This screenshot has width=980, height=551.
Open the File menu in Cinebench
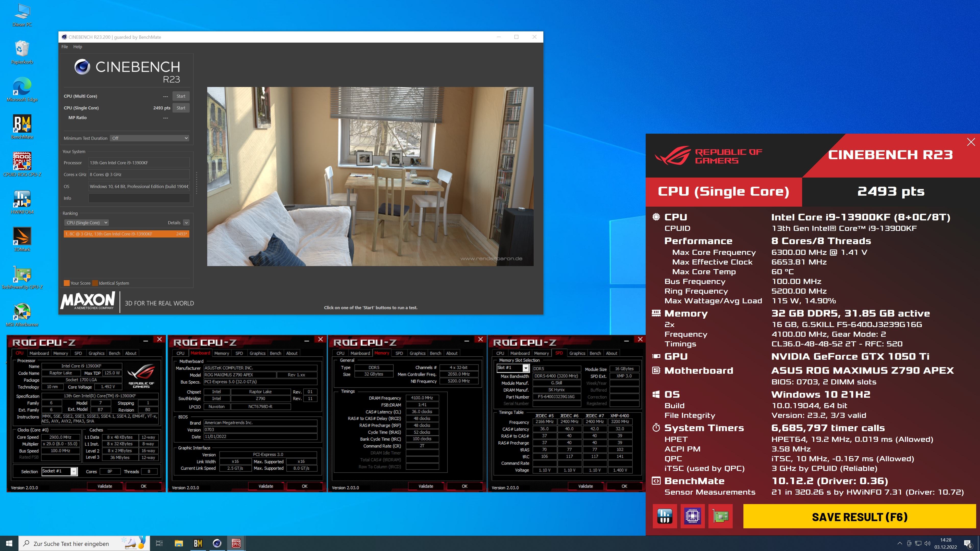click(65, 47)
